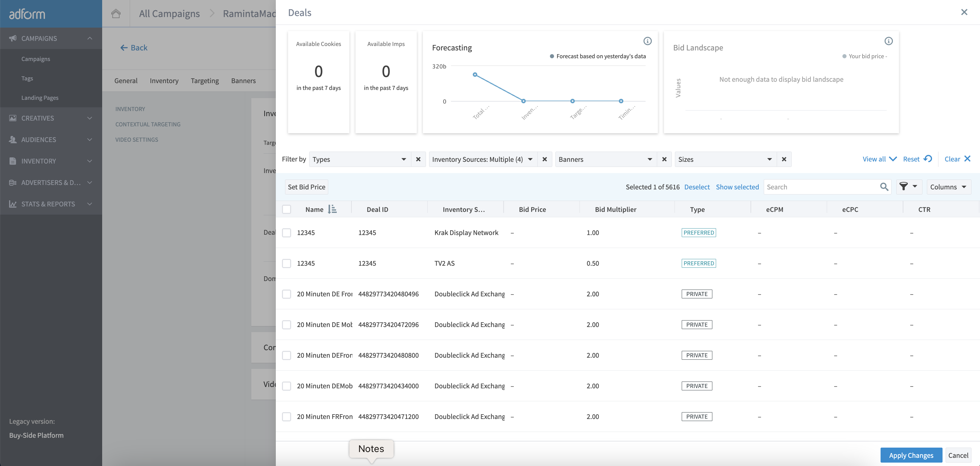The image size is (980, 466).
Task: Click the Stats & Reports chart icon
Action: click(13, 204)
